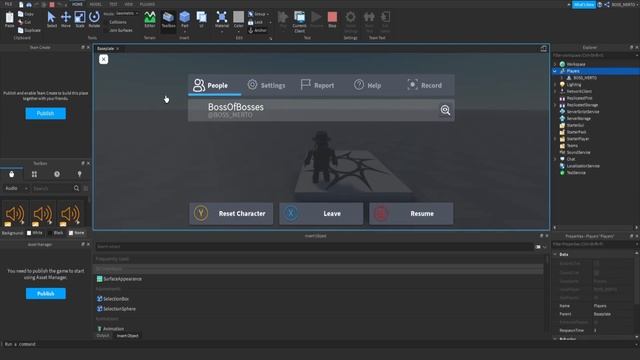Collapse the Data section in Properties
Image resolution: width=640 pixels, height=360 pixels.
555,254
